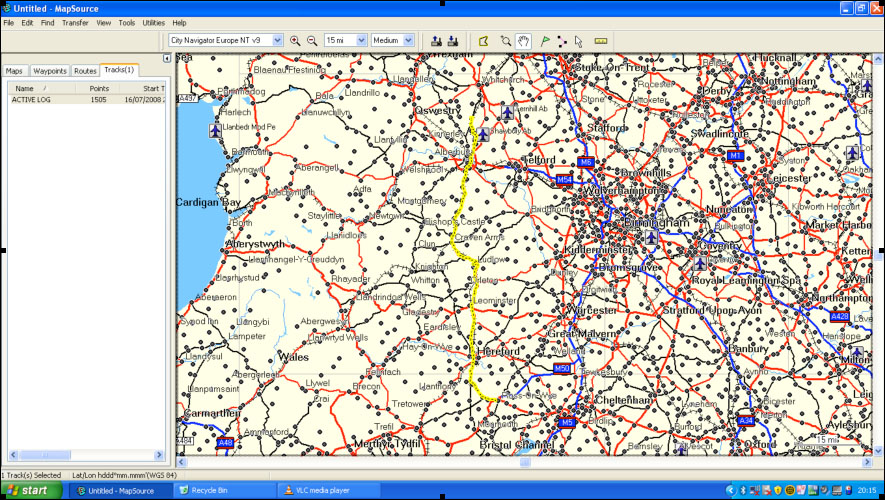Click the Zoom Out magnifier icon
The width and height of the screenshot is (885, 500).
point(312,41)
